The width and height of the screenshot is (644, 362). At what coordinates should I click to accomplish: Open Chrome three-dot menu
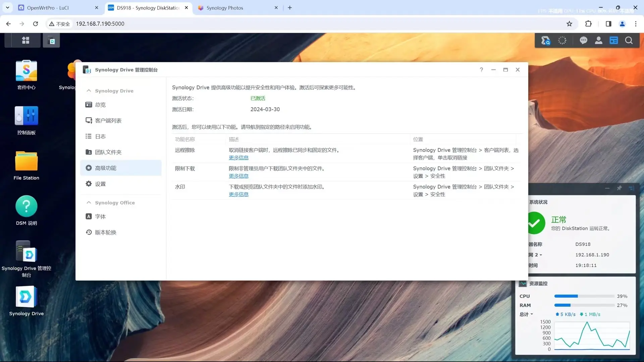pos(636,24)
